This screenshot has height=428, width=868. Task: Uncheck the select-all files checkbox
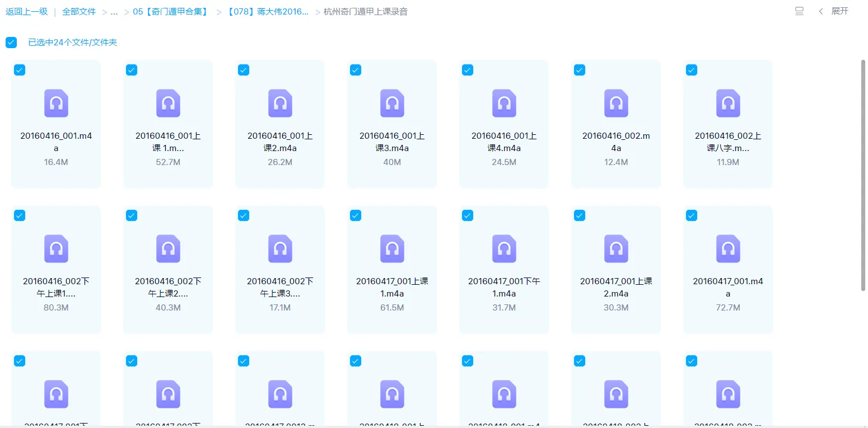click(11, 43)
